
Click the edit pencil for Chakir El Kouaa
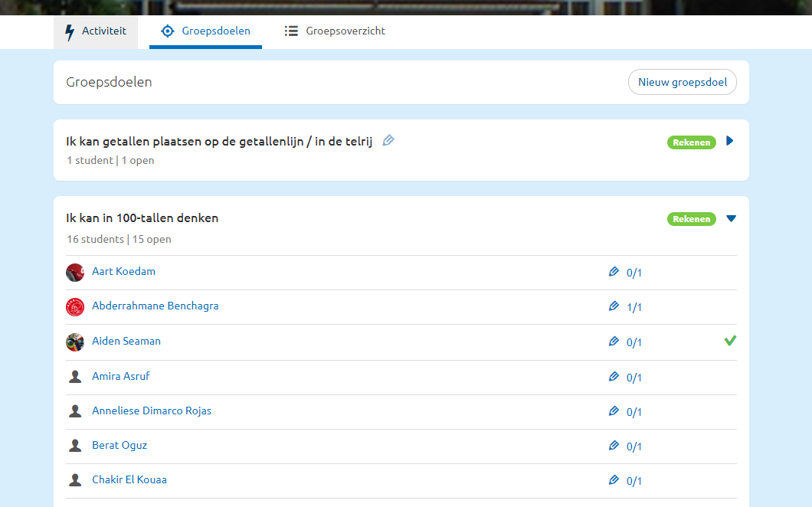614,480
